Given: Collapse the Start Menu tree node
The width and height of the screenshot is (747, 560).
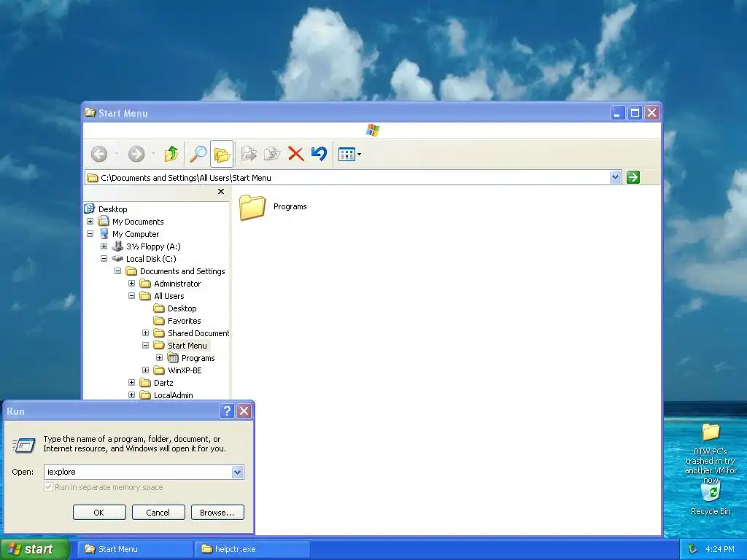Looking at the screenshot, I should point(145,345).
